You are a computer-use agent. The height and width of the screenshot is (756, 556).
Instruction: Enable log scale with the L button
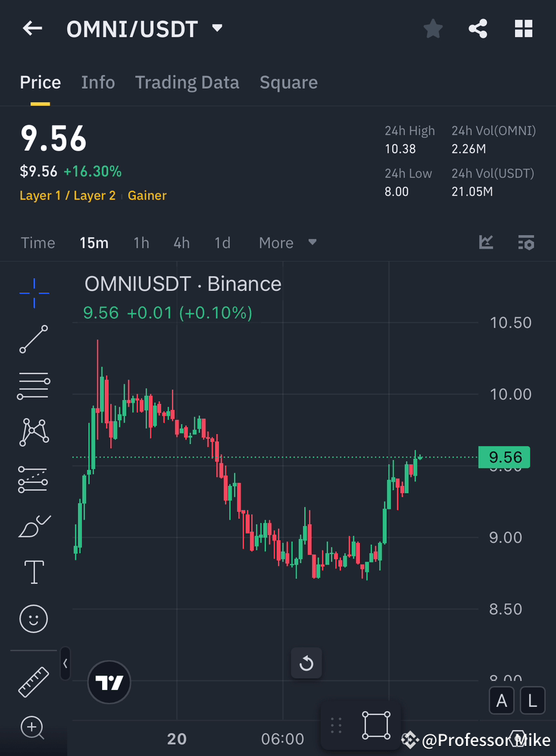[x=532, y=700]
